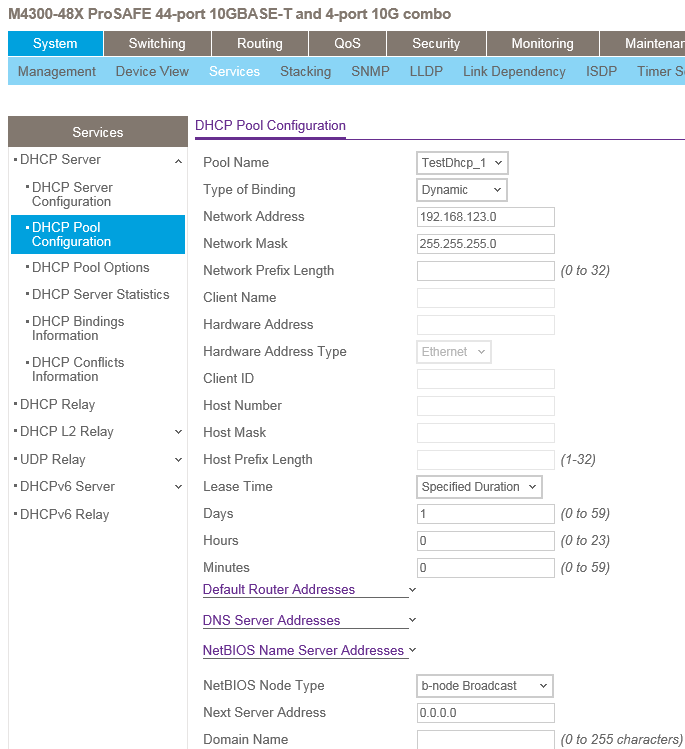Image resolution: width=685 pixels, height=749 pixels.
Task: Click the Network Address input field
Action: [485, 217]
